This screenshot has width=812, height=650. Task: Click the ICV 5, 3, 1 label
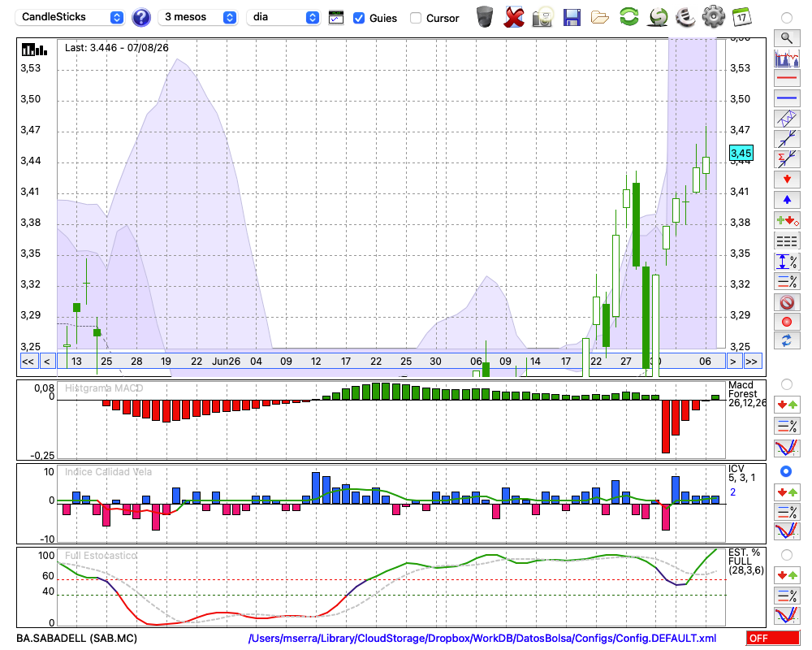[741, 473]
